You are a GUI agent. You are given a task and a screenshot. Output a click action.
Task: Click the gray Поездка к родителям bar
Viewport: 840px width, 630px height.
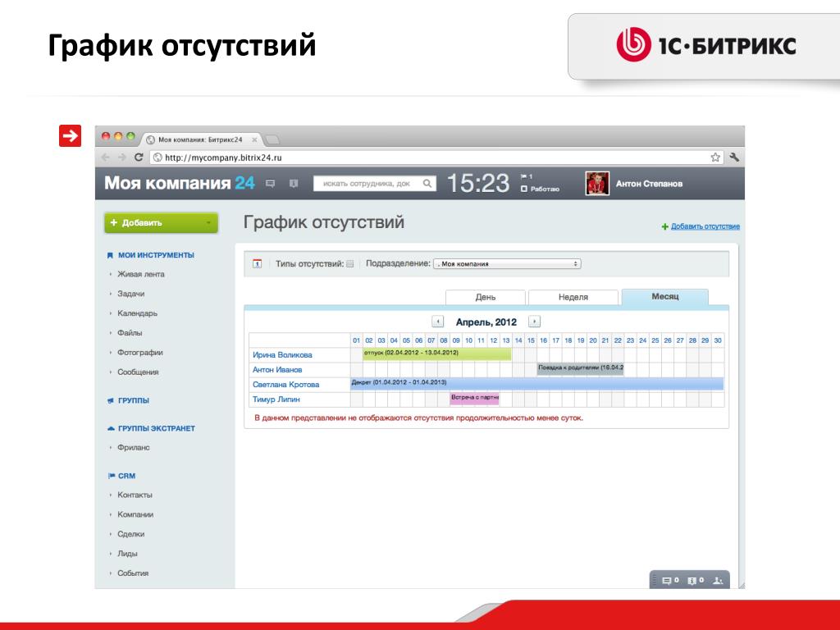pos(580,368)
